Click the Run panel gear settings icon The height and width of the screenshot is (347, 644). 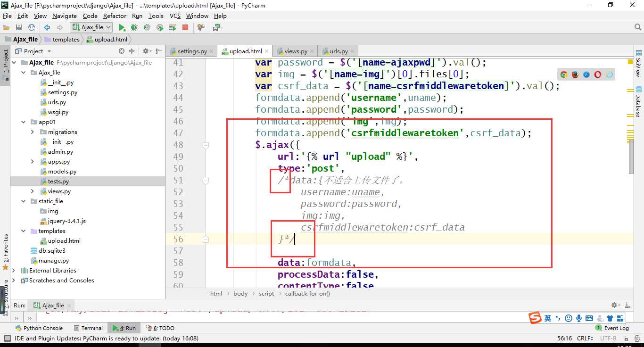(x=615, y=305)
